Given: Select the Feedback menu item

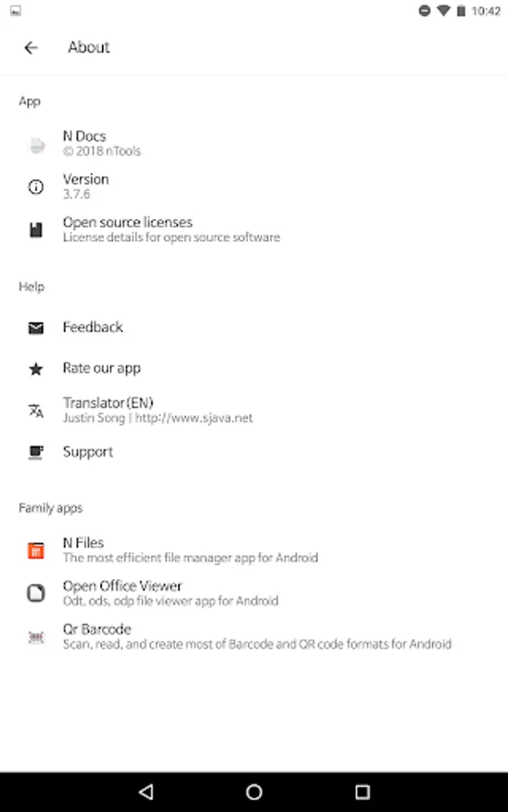Looking at the screenshot, I should (x=254, y=328).
